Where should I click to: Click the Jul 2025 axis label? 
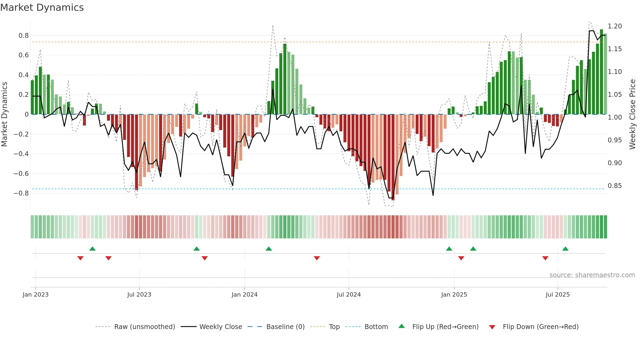[x=558, y=294]
